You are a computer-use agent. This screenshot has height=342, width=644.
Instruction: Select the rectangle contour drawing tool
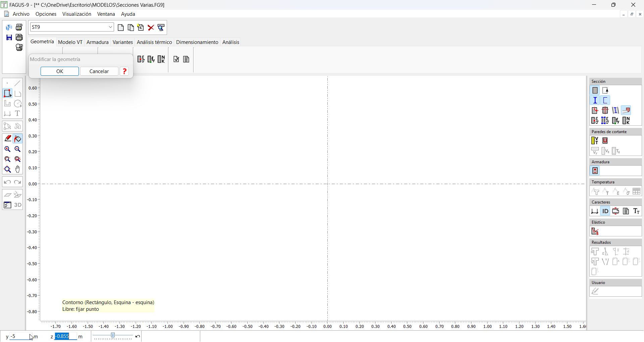(x=7, y=94)
